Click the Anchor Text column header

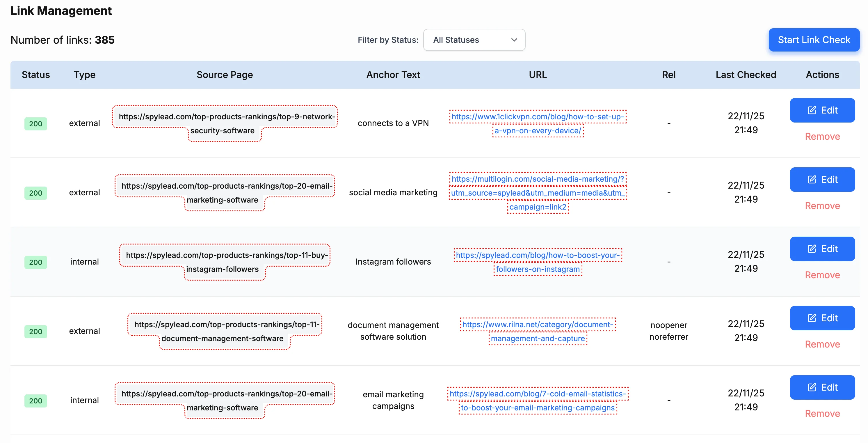(x=393, y=75)
